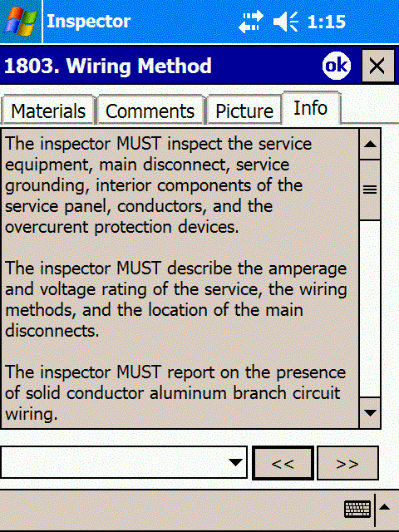Click empty scrollbar track below thumb

click(x=370, y=308)
